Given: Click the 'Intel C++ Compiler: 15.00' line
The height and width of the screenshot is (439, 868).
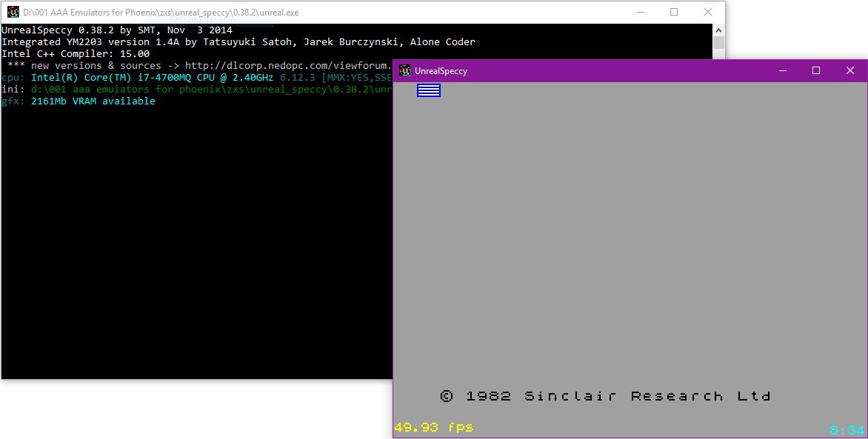Looking at the screenshot, I should 76,54.
